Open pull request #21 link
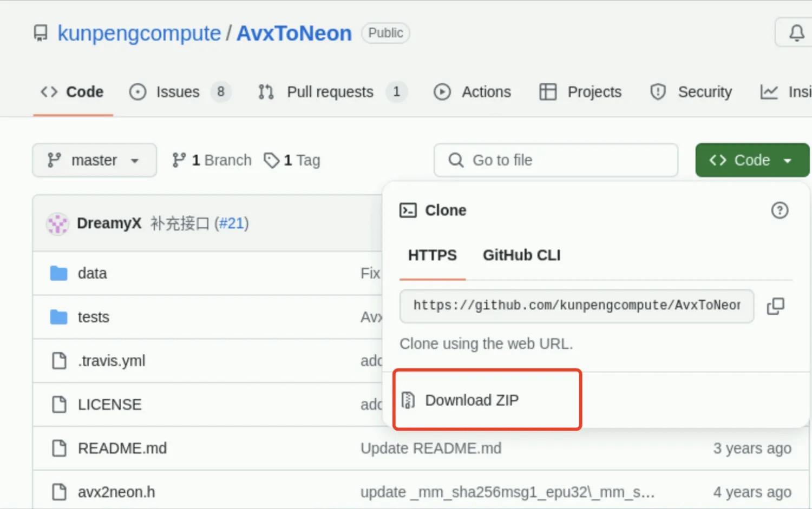This screenshot has height=509, width=812. click(x=232, y=223)
